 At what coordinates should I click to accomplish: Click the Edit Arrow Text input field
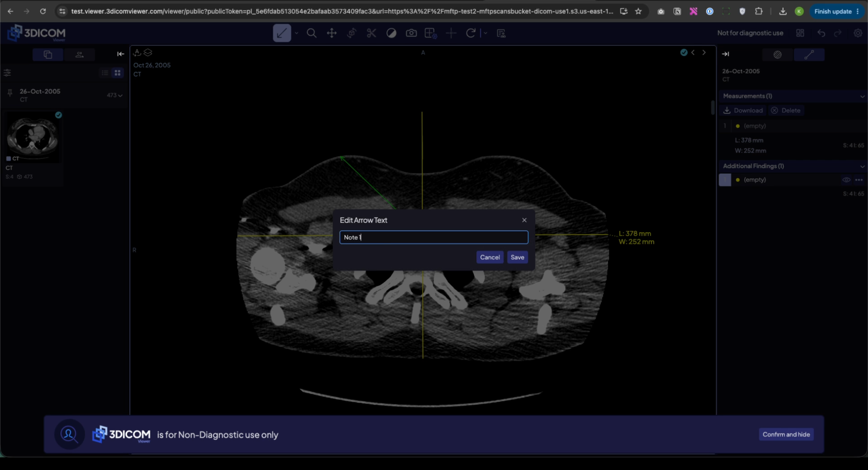434,237
